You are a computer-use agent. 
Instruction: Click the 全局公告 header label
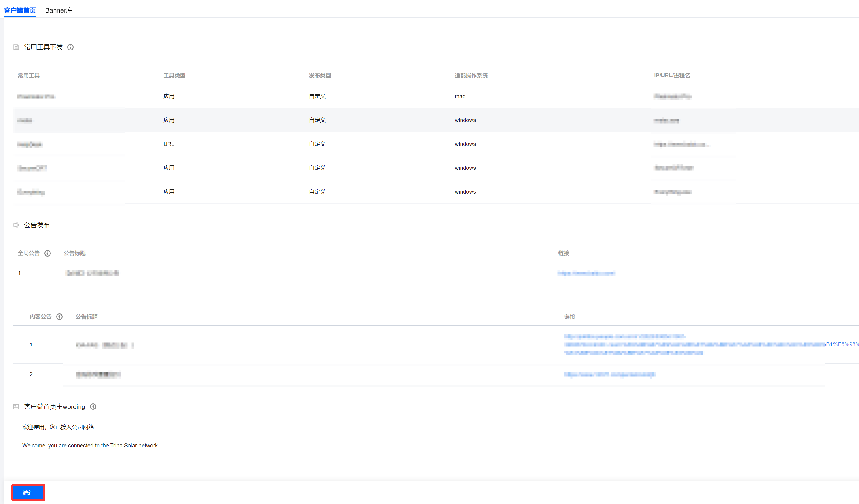(x=29, y=253)
